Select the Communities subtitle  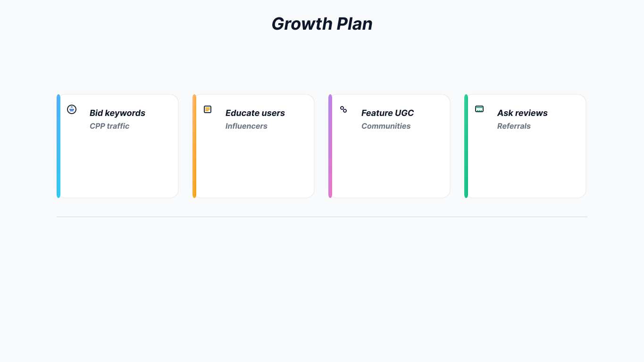pos(386,126)
